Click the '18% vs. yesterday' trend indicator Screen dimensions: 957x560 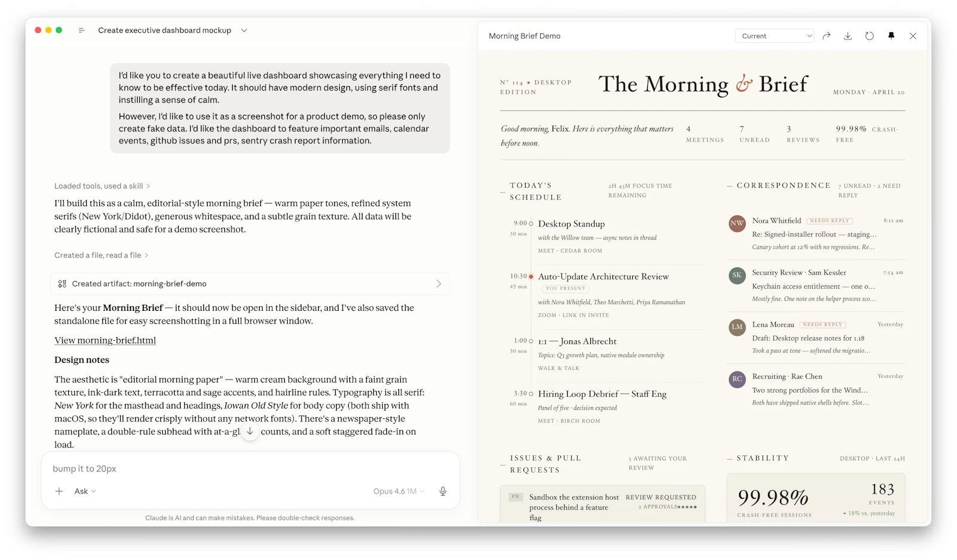869,513
